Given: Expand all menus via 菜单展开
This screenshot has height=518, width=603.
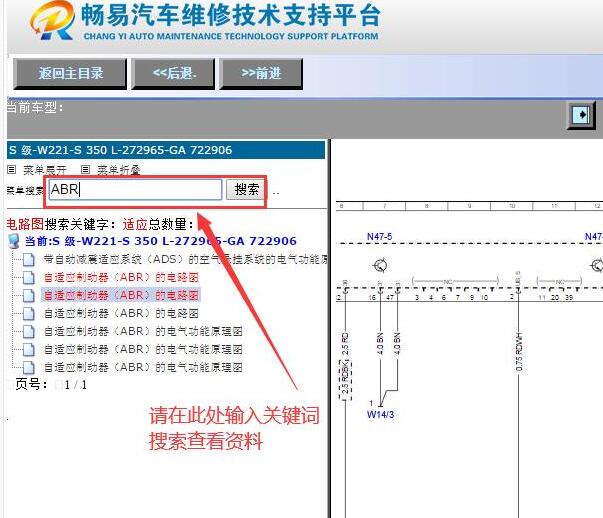Looking at the screenshot, I should coord(45,170).
